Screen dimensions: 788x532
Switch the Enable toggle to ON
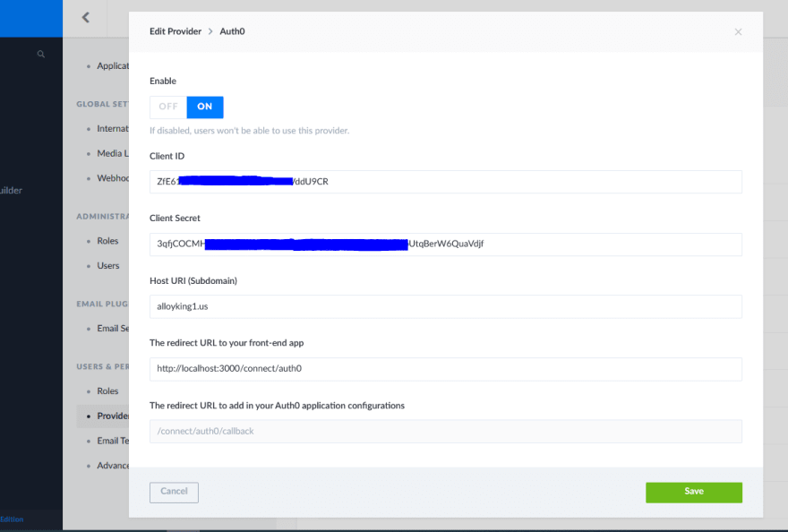coord(205,107)
